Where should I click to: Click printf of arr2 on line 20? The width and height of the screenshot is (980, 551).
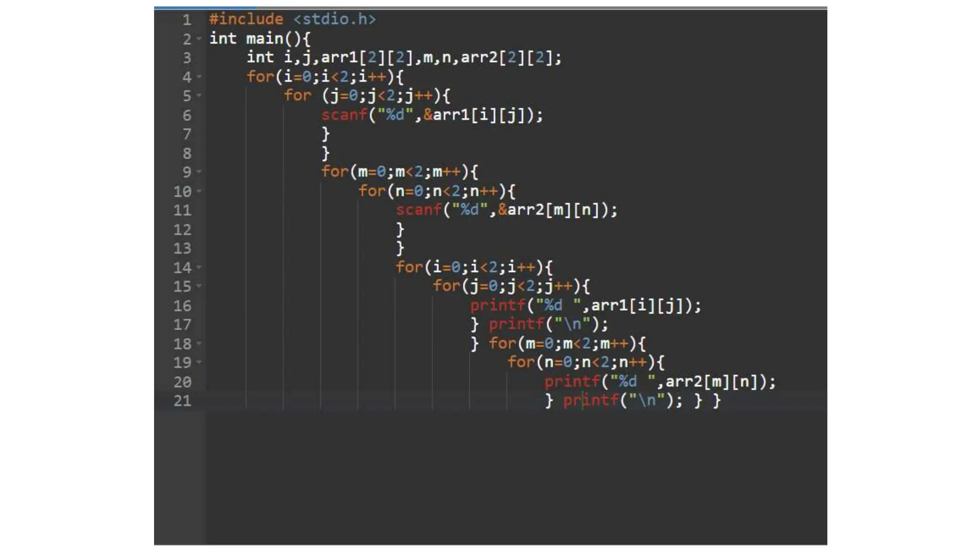tap(572, 382)
